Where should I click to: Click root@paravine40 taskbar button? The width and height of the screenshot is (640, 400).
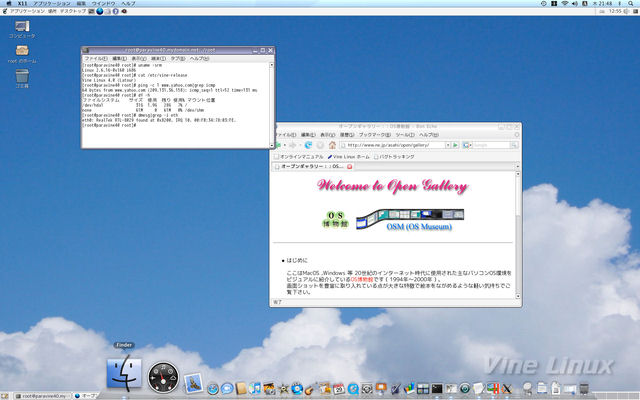tap(42, 396)
